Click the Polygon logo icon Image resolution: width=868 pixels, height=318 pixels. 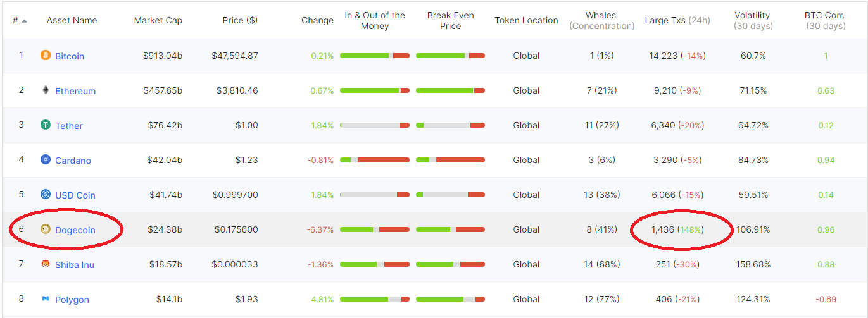[45, 299]
